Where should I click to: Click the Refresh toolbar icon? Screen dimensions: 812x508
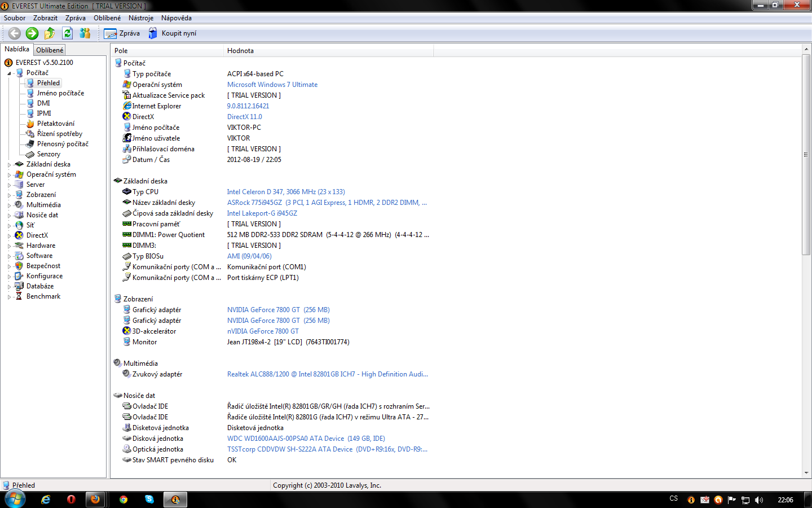pos(68,33)
